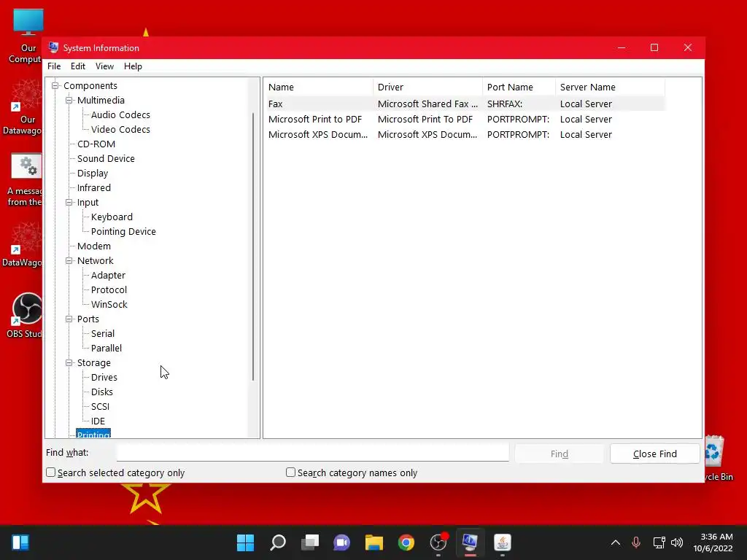Viewport: 747px width, 560px height.
Task: Open clock and date flyout
Action: [713, 542]
